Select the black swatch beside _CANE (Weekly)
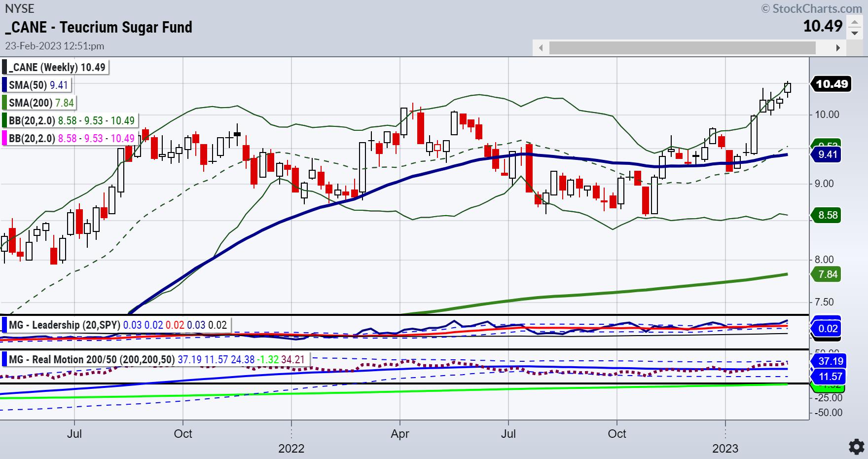 click(4, 67)
